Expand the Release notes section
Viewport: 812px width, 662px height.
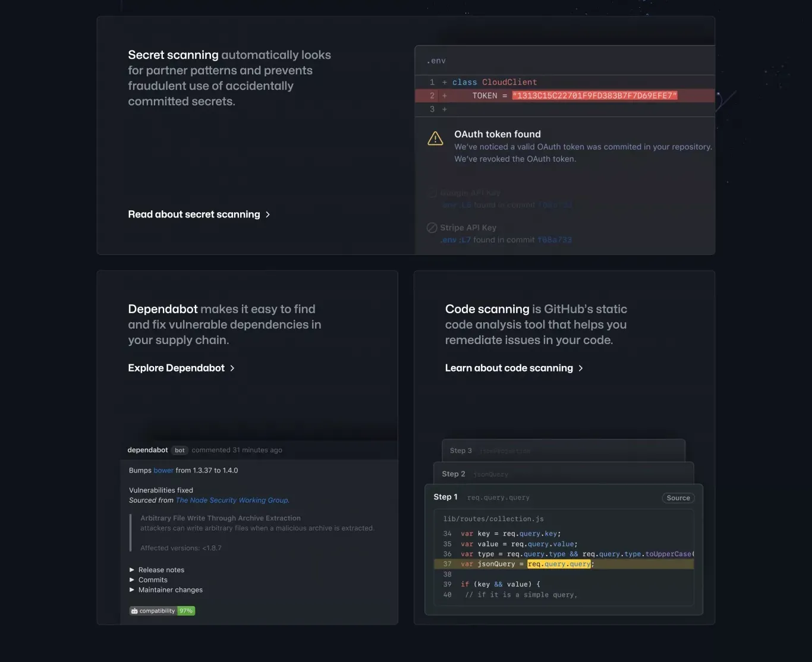point(157,570)
